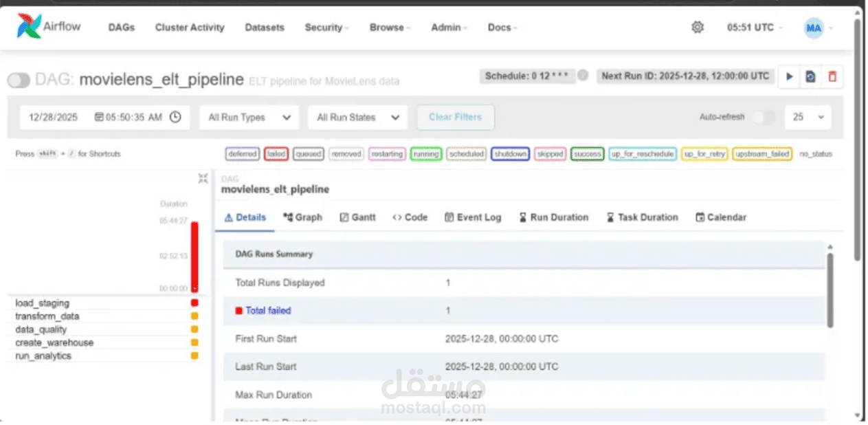Filter by the failed status legend

[276, 154]
